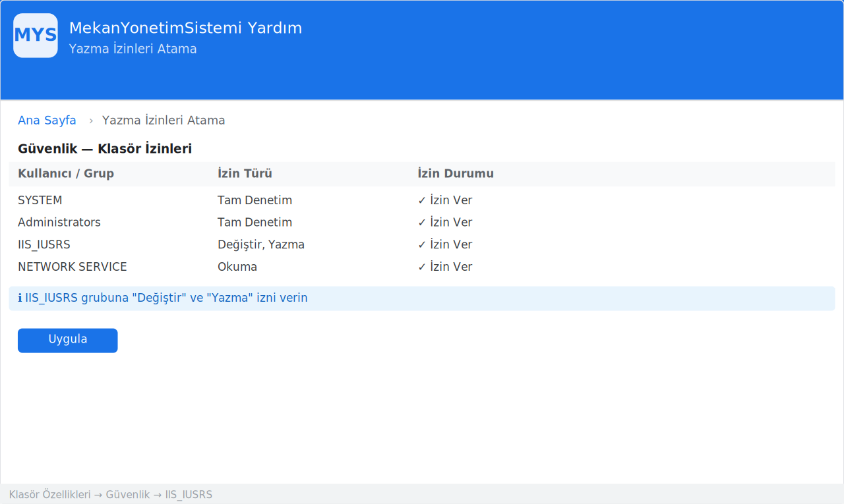Click the 'İzin Durumu' column header

(x=456, y=174)
